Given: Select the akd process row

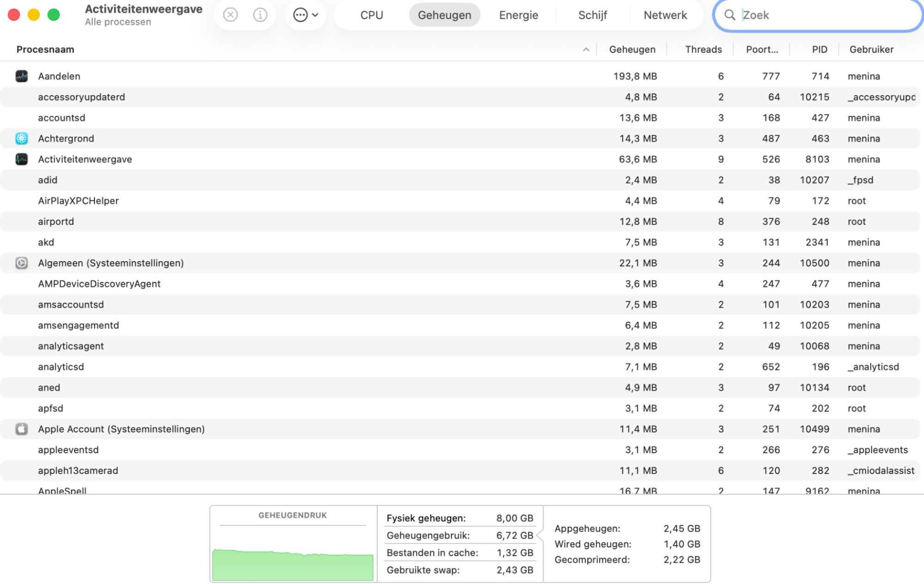Looking at the screenshot, I should pyautogui.click(x=460, y=243).
